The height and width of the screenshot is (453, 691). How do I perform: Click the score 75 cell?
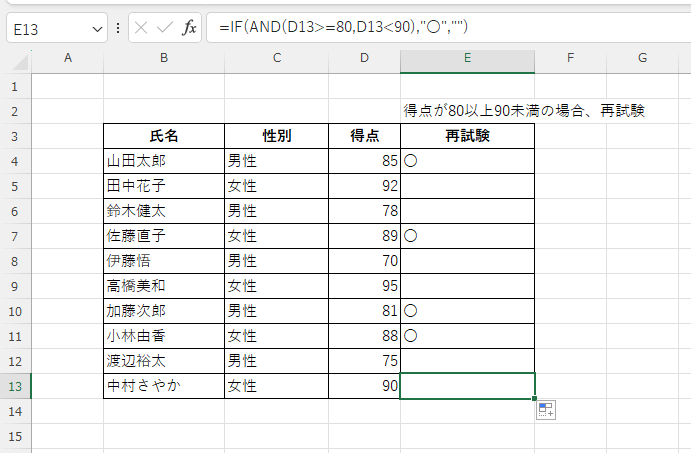click(x=364, y=361)
